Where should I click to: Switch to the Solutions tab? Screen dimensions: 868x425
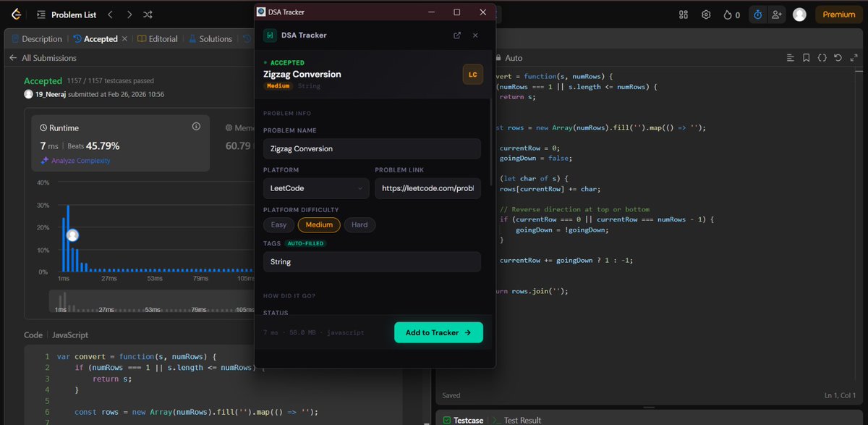click(x=210, y=39)
